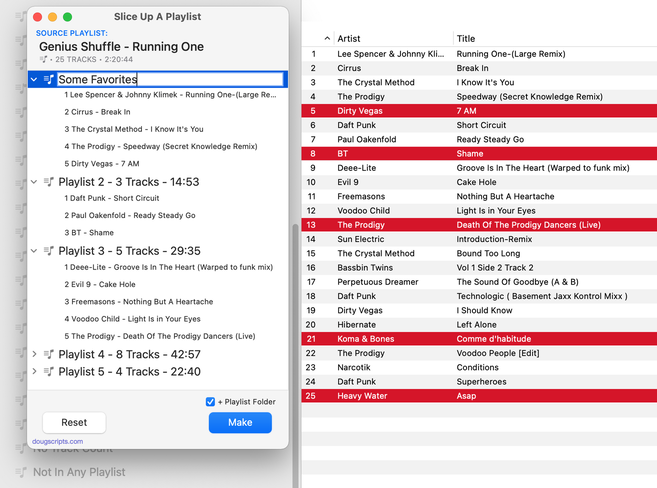This screenshot has width=657, height=488.
Task: Select highlighted row 5 Dirty Vegas 7 AM
Action: pos(479,111)
